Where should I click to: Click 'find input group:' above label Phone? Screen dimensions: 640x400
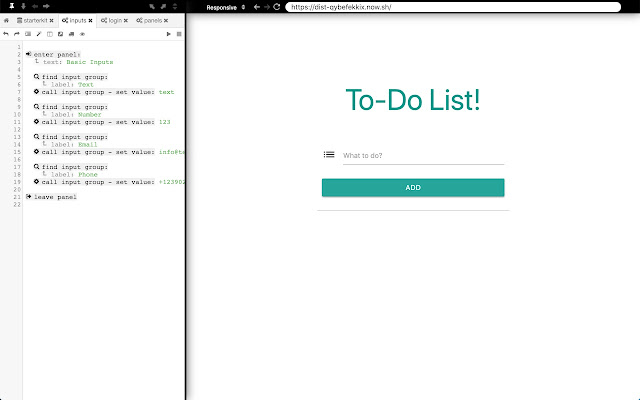point(75,167)
